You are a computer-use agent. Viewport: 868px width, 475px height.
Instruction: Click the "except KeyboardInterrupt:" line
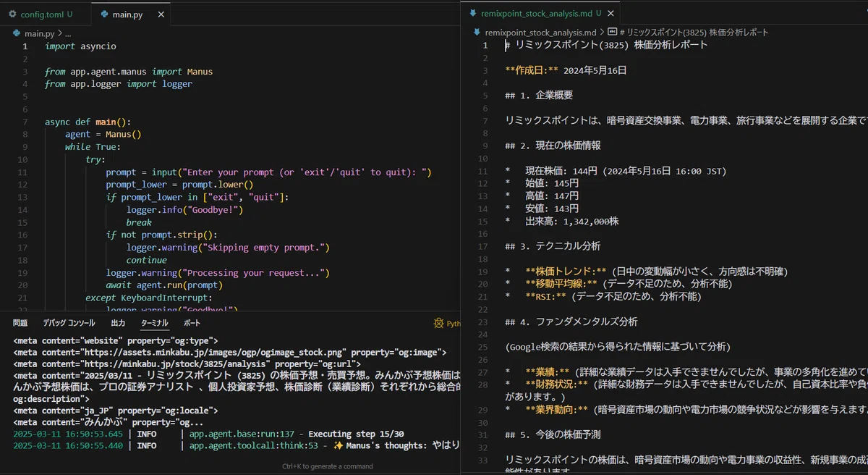pos(149,298)
